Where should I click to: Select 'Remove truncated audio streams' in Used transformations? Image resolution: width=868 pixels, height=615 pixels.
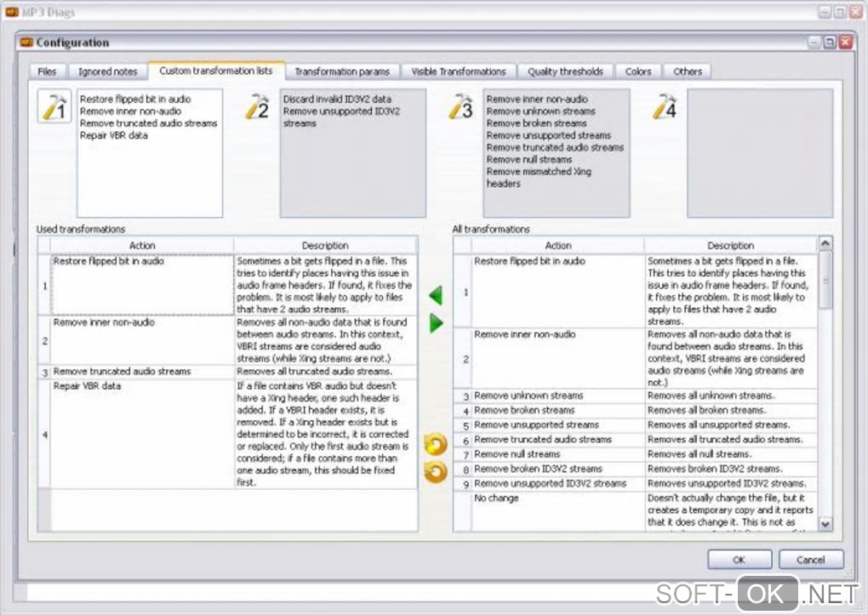(142, 372)
